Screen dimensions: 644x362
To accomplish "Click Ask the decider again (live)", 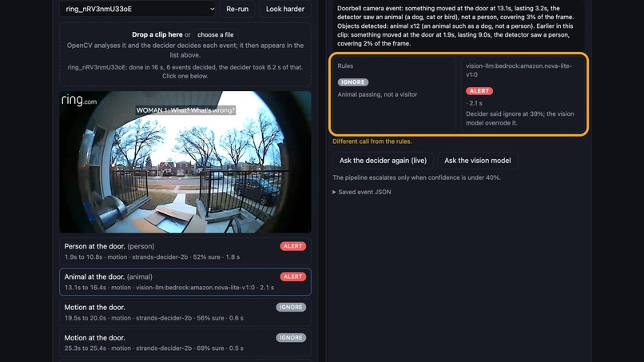I will pos(383,161).
